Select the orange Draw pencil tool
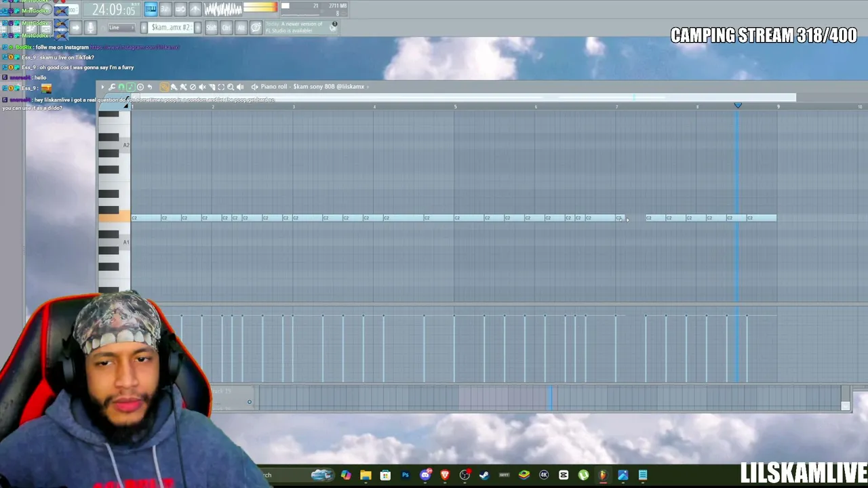The height and width of the screenshot is (488, 868). pyautogui.click(x=164, y=87)
